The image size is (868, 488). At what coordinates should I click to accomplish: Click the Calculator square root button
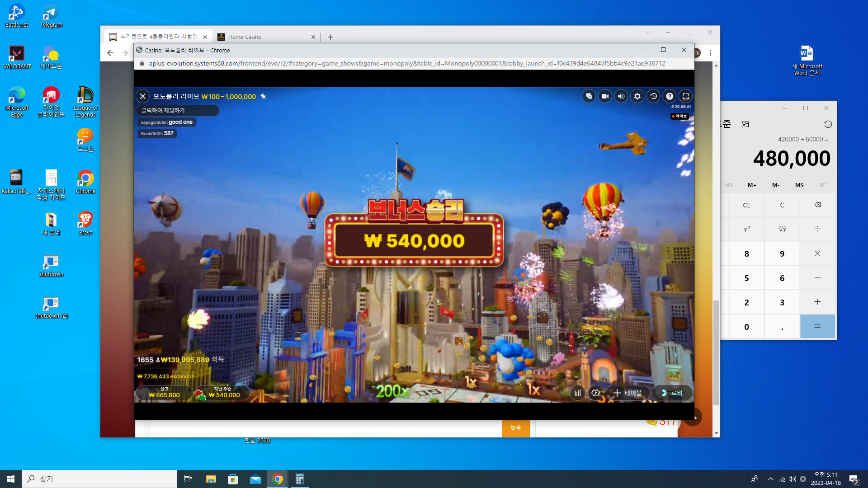782,229
